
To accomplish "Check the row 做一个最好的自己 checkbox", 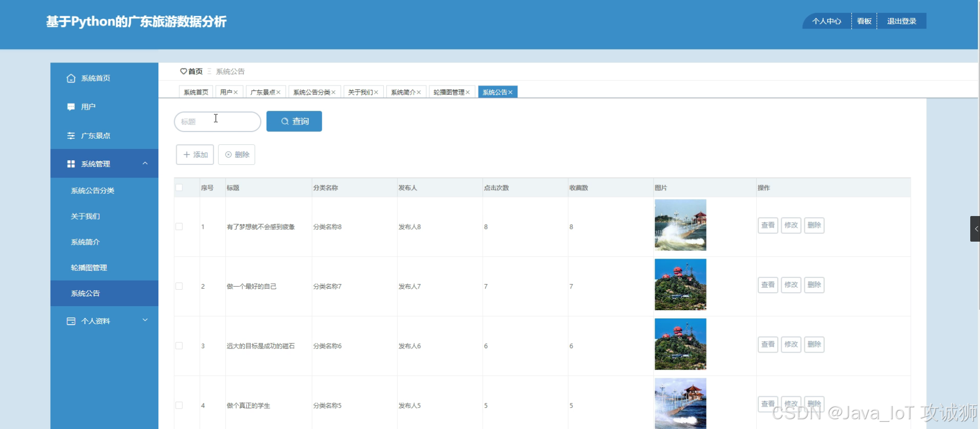I will click(x=179, y=286).
